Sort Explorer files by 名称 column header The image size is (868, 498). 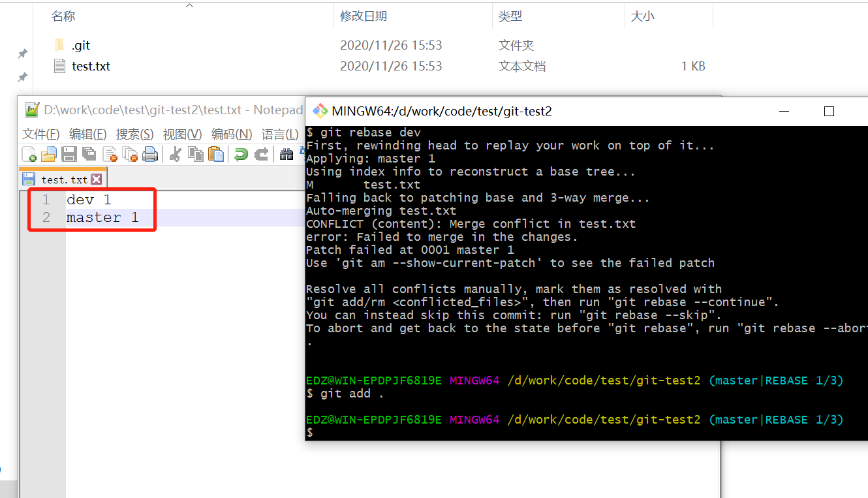(x=63, y=16)
